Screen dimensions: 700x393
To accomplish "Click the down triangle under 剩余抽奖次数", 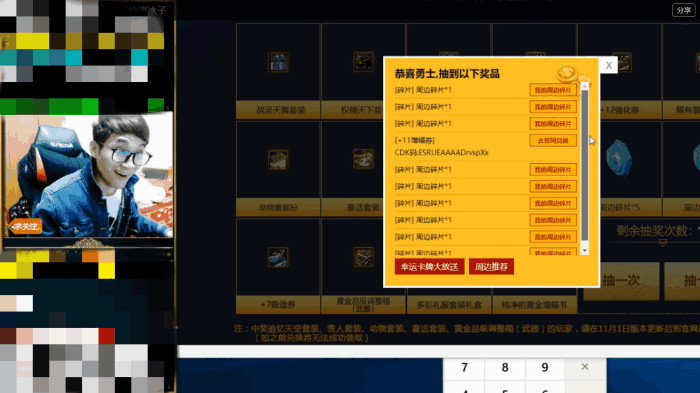I will click(663, 242).
